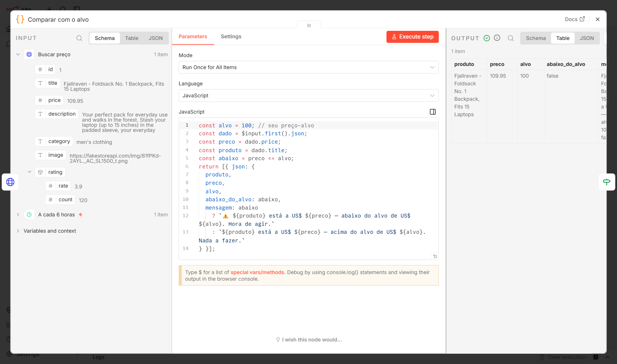This screenshot has height=364, width=617.
Task: Click the alvo column header
Action: pyautogui.click(x=531, y=64)
